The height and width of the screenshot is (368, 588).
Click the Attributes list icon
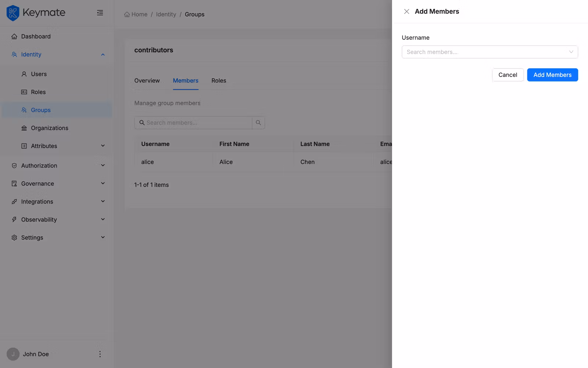(x=24, y=146)
